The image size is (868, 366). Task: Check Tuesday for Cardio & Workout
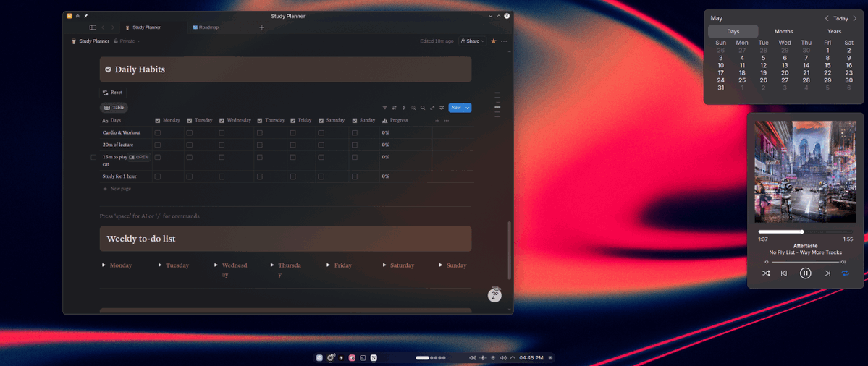190,132
